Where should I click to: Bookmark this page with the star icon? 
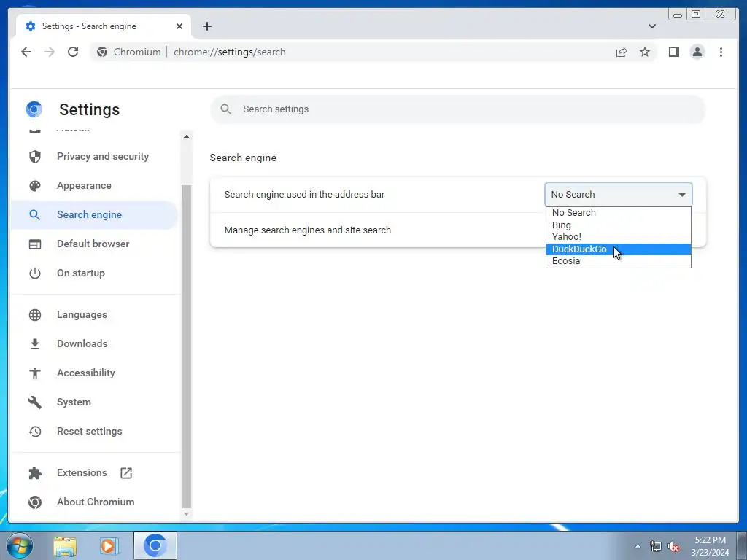coord(645,52)
